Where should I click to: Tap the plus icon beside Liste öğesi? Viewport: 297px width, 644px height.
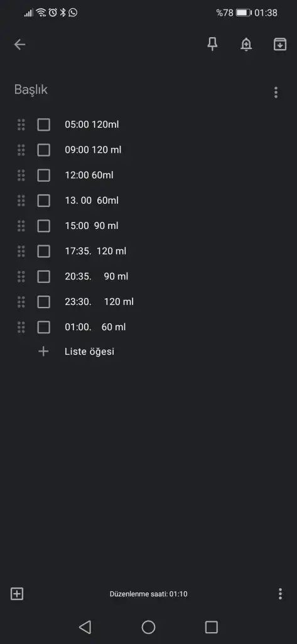click(x=43, y=352)
